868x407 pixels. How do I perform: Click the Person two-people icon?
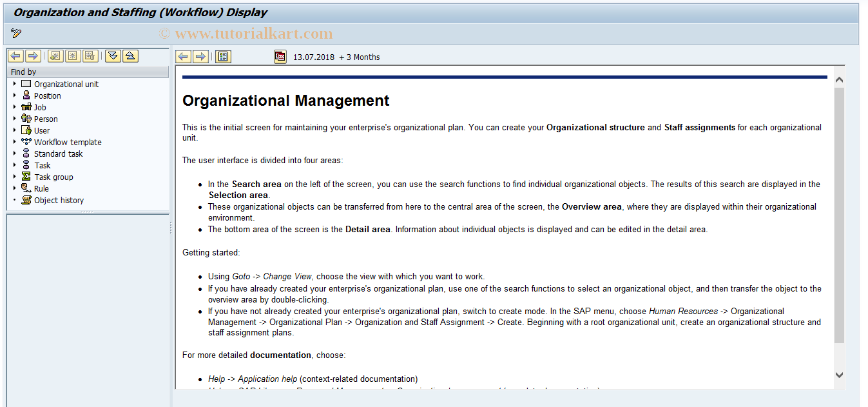(26, 119)
